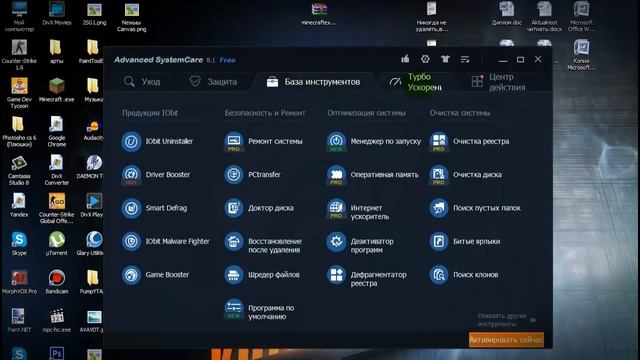The width and height of the screenshot is (640, 360).
Task: Select the DivX Converter desktop icon
Action: click(x=57, y=170)
